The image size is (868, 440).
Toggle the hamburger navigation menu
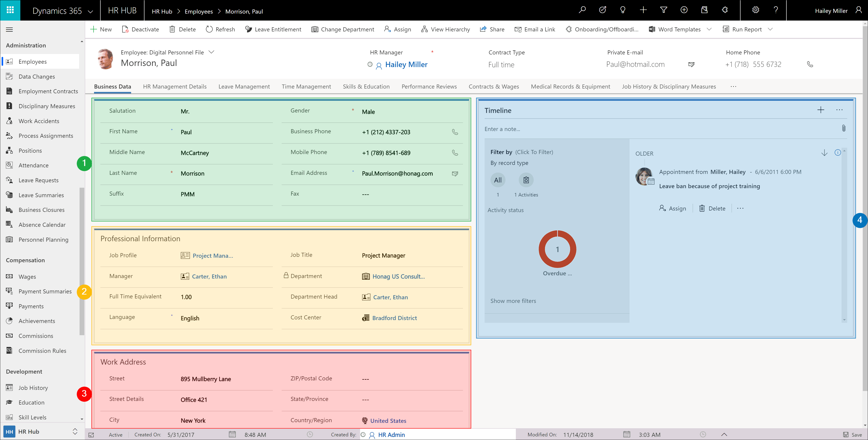(9, 30)
